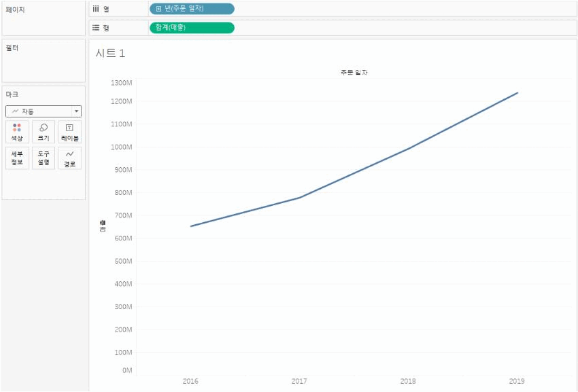This screenshot has width=578, height=392.
Task: Select the 년(주문 일자) pill on Columns
Action: [192, 8]
